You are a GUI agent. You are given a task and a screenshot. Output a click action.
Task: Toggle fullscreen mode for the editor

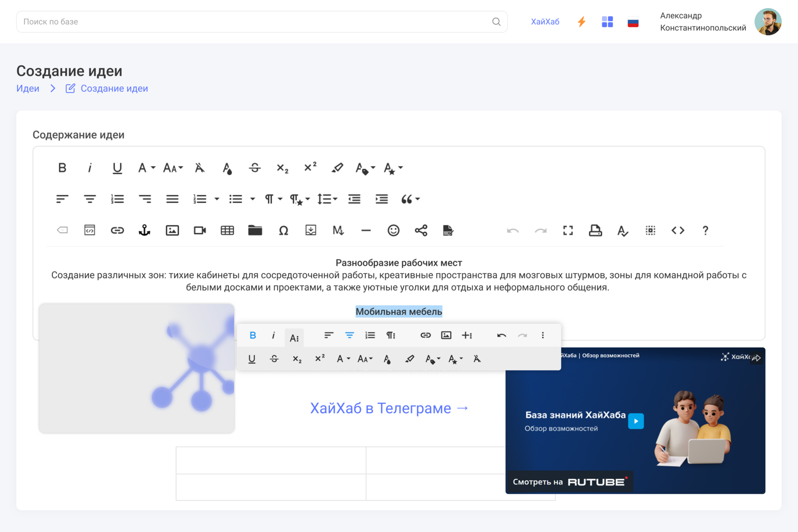point(568,230)
